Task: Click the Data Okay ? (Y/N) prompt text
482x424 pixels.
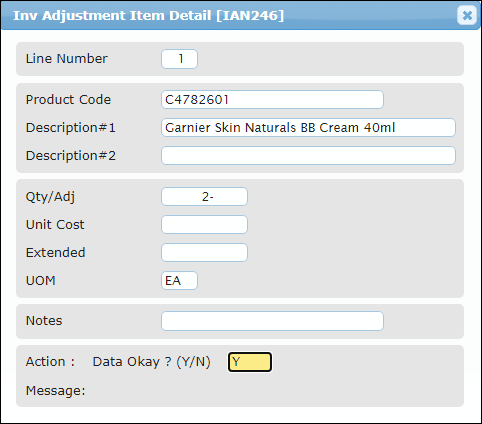Action: pos(152,362)
